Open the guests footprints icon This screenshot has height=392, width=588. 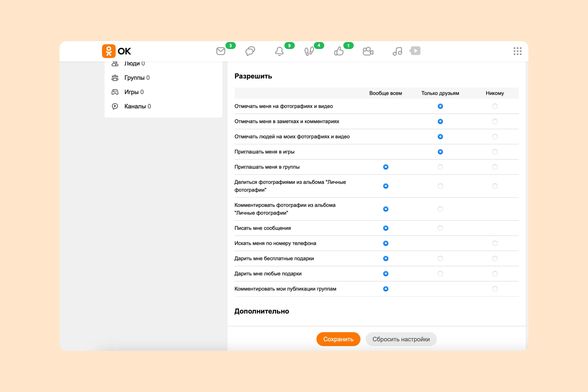pos(309,51)
